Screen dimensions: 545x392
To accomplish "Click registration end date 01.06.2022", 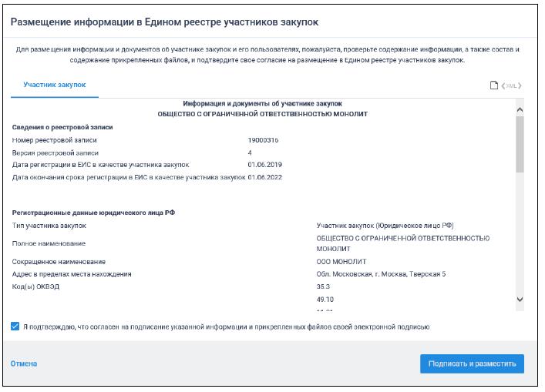I will point(265,177).
